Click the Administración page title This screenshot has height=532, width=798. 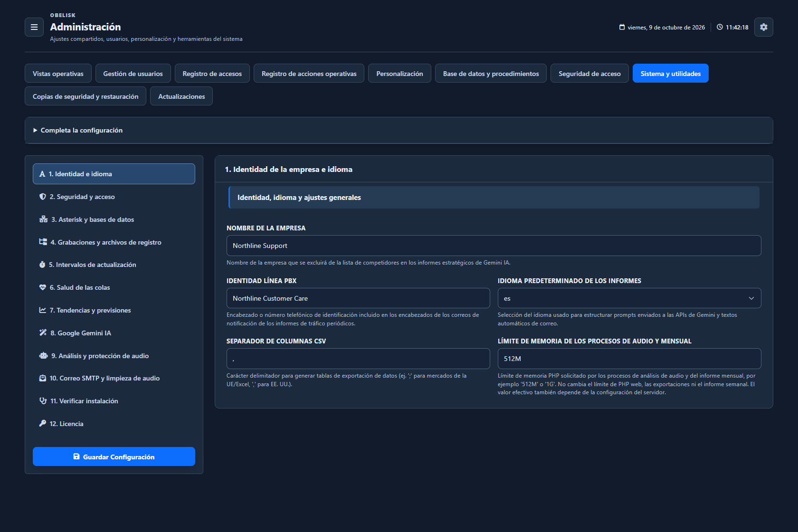[x=85, y=27]
